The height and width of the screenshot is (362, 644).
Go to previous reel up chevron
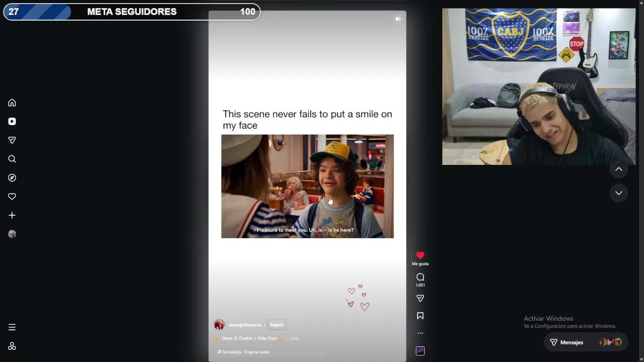619,169
